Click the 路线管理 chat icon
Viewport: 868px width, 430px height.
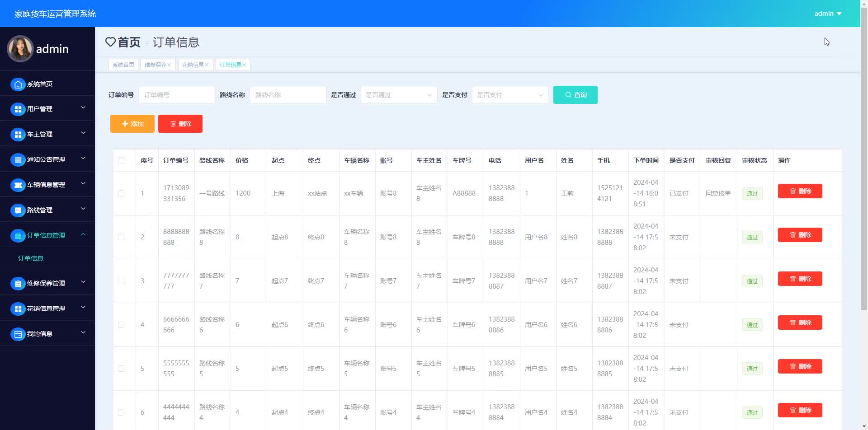[x=18, y=210]
